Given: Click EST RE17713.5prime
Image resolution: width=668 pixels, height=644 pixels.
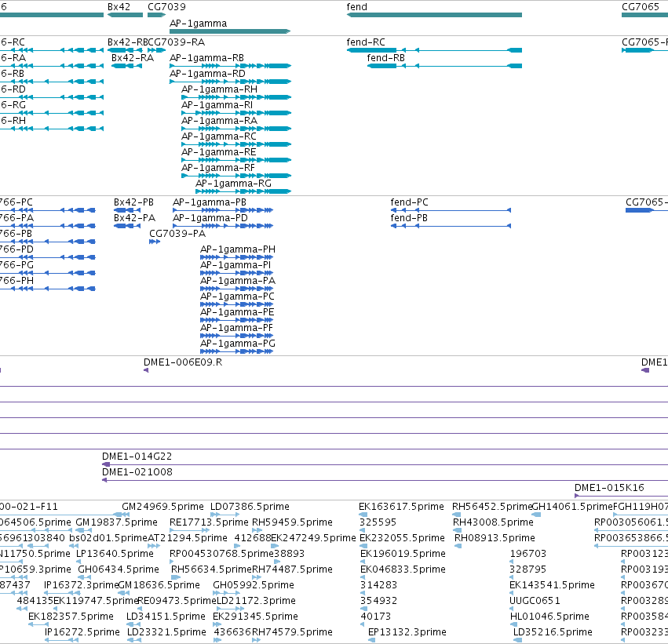Looking at the screenshot, I should coord(209,522).
